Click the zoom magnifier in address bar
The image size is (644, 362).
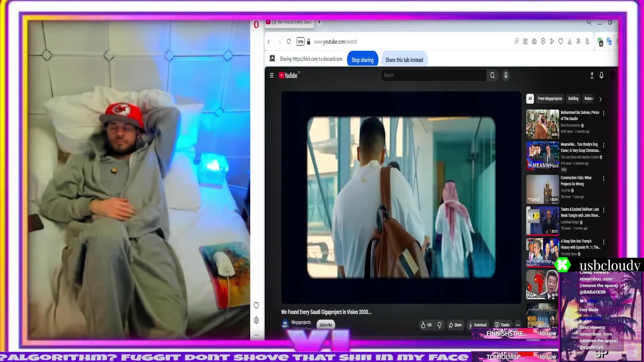click(516, 42)
